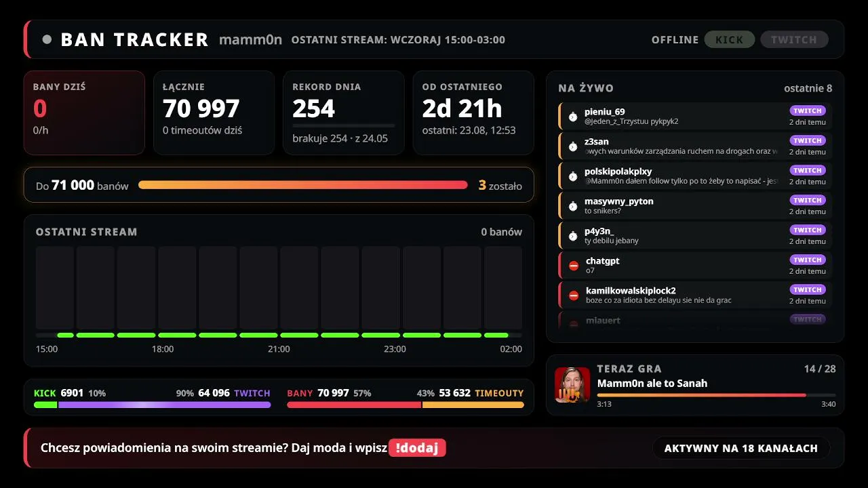This screenshot has width=868, height=488.
Task: Click the song title 'Mamm0n ale to Sanah'
Action: coord(652,384)
